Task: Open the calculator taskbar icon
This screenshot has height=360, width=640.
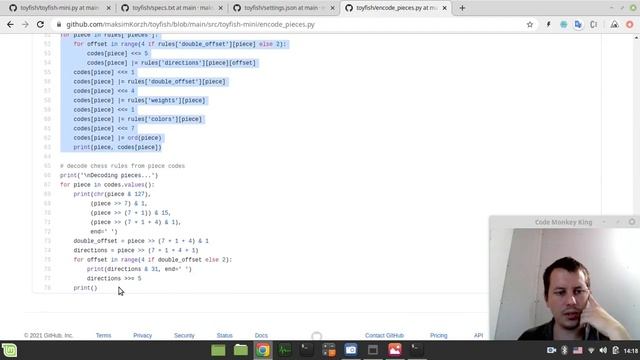Action: (329, 350)
